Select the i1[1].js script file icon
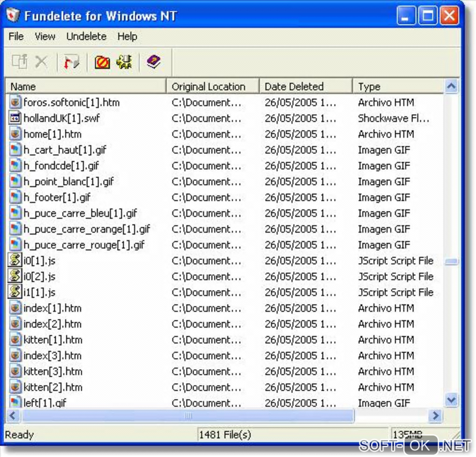This screenshot has width=476, height=457. tap(15, 292)
